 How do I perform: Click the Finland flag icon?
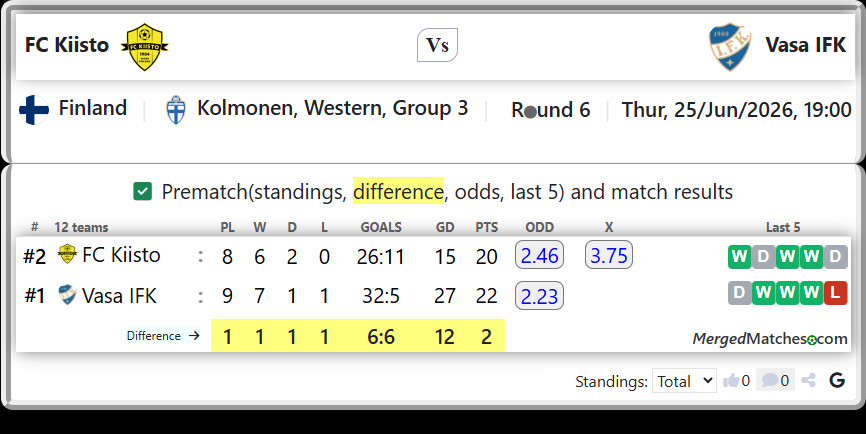coord(34,109)
